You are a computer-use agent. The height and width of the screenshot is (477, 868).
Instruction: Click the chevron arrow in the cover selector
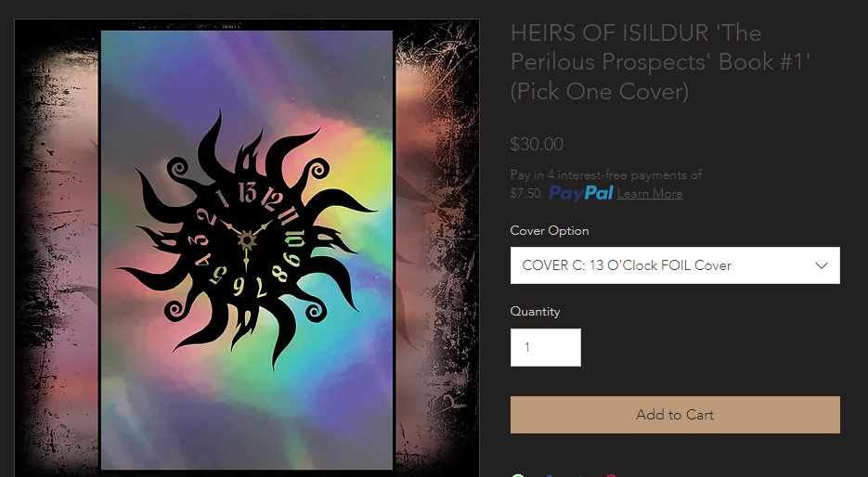(x=823, y=265)
